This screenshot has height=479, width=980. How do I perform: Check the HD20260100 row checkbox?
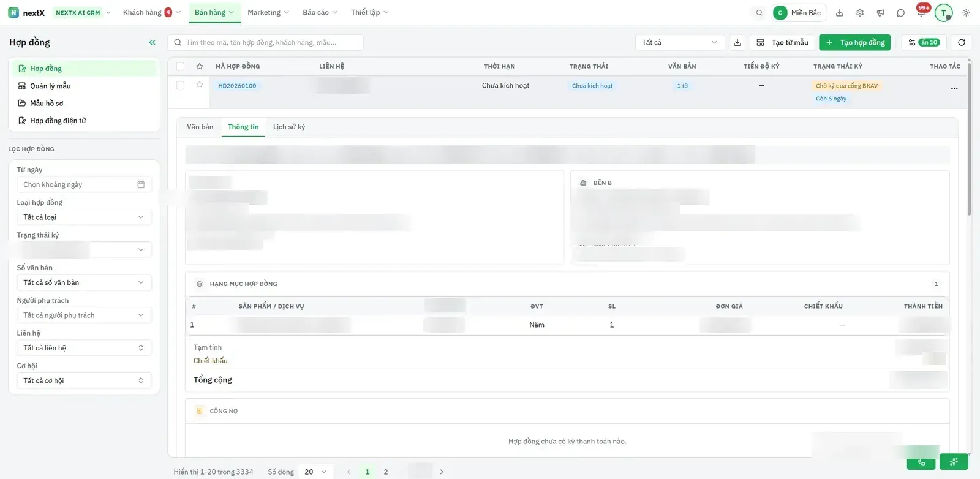[180, 85]
